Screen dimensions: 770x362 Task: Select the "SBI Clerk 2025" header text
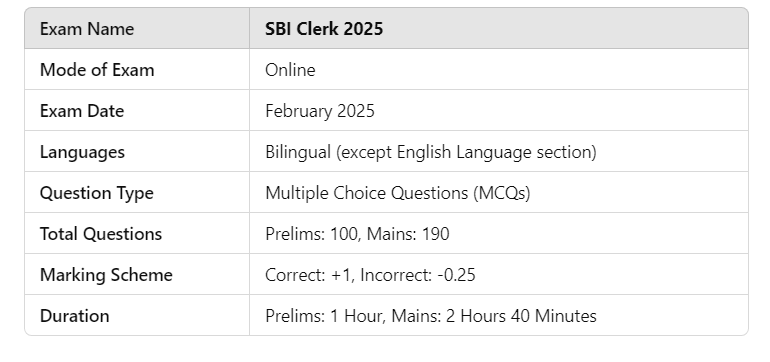click(324, 29)
